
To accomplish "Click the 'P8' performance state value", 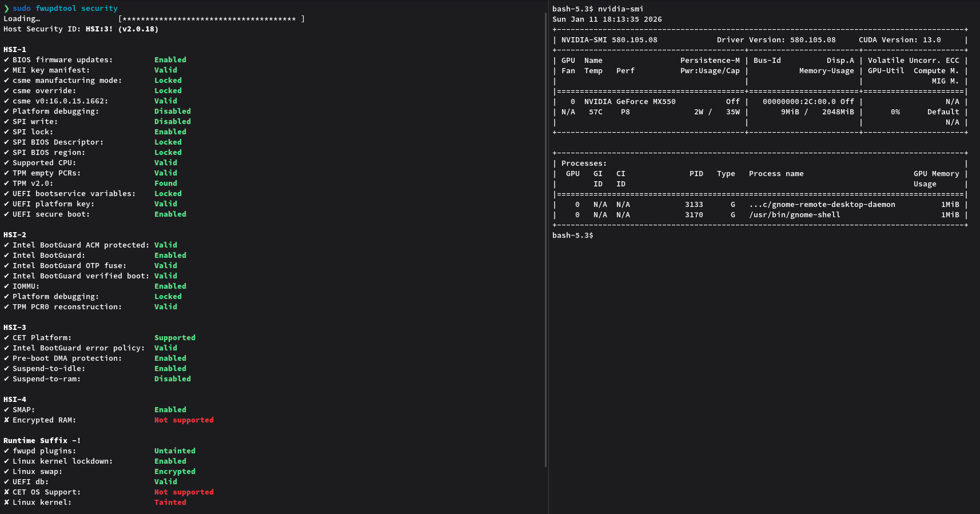I will (x=626, y=112).
